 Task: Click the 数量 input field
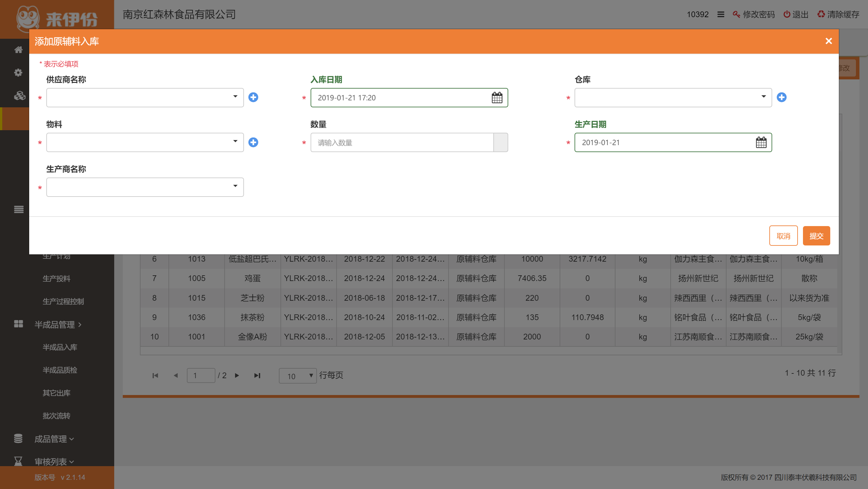pos(402,143)
